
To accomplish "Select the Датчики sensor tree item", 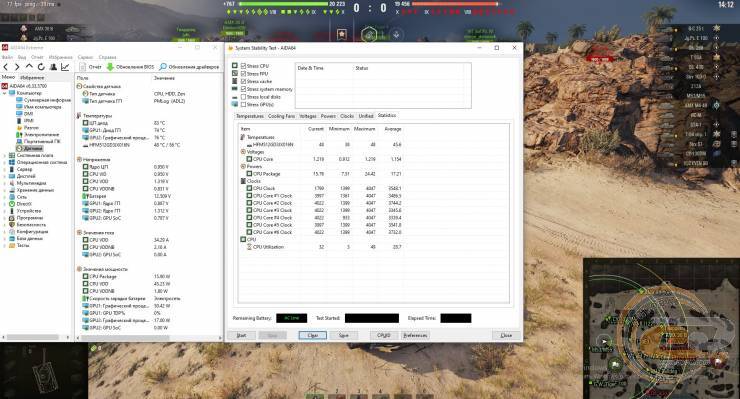I will pyautogui.click(x=29, y=148).
